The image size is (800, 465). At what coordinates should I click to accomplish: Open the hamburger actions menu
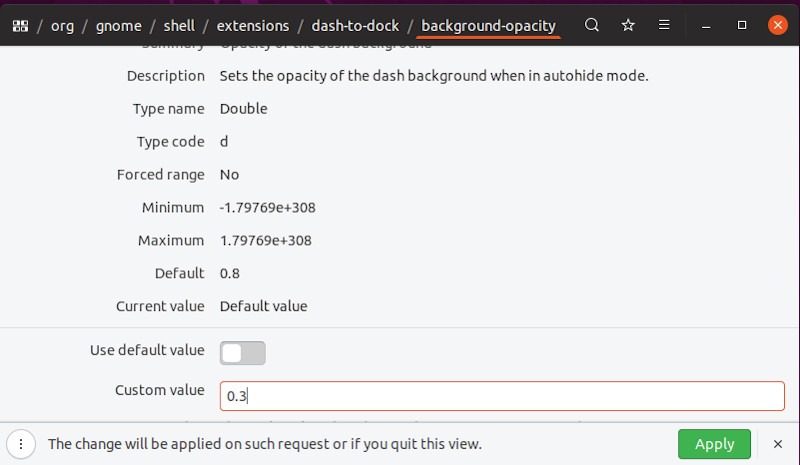[x=664, y=26]
